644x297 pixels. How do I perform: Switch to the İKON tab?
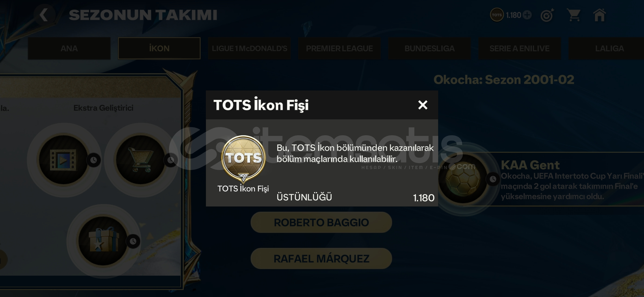point(159,48)
